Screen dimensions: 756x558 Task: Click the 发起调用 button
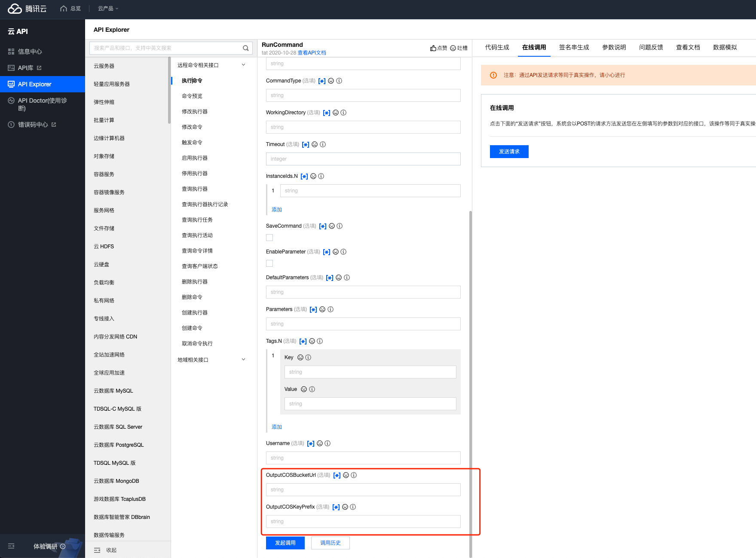[x=285, y=543]
